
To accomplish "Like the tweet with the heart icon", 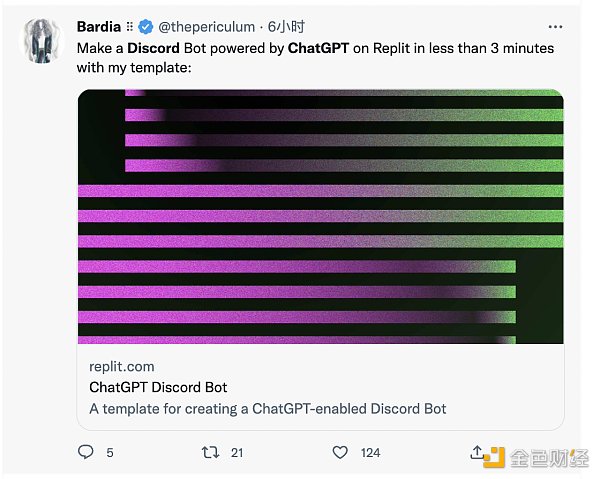I will (340, 452).
